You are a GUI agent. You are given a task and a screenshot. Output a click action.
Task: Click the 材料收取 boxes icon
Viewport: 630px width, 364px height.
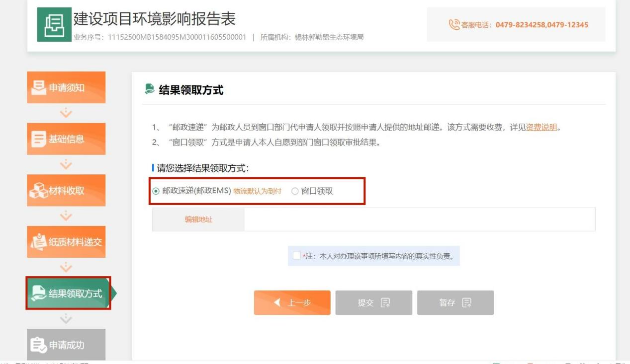(x=38, y=191)
